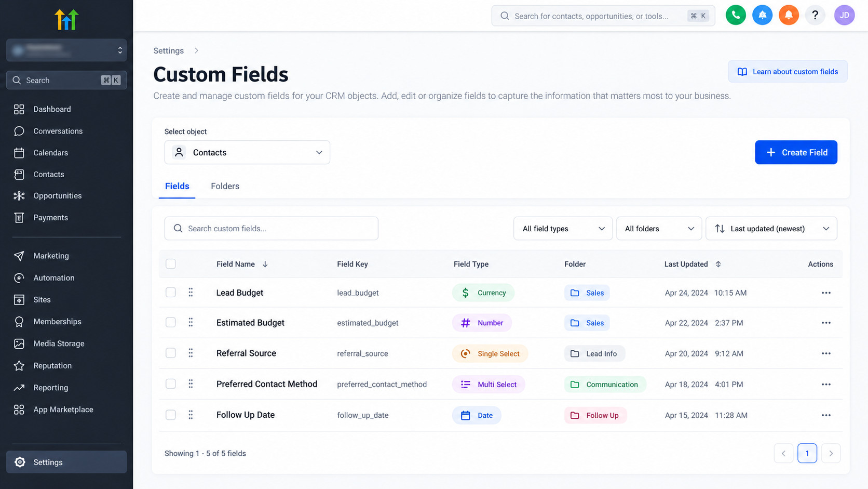The image size is (868, 489).
Task: Check the Estimated Budget row checkbox
Action: click(x=171, y=323)
